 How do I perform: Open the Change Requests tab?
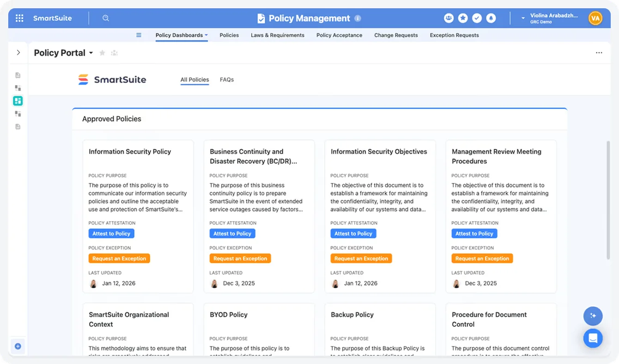tap(396, 35)
